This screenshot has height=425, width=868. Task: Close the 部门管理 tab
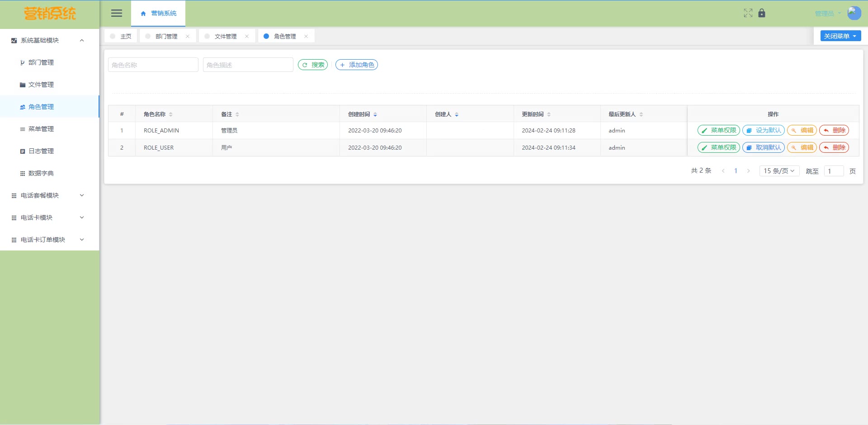(x=188, y=36)
